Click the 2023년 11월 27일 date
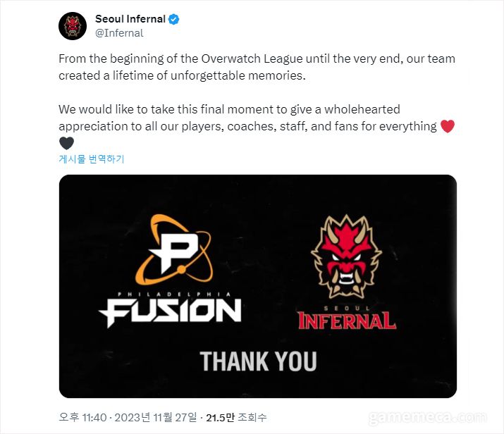504x434 pixels. [x=156, y=417]
